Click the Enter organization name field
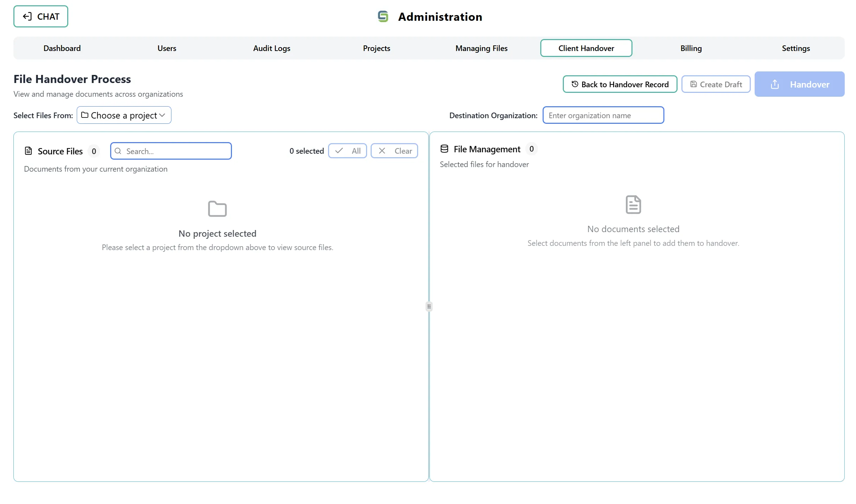This screenshot has height=504, width=856. (x=603, y=115)
